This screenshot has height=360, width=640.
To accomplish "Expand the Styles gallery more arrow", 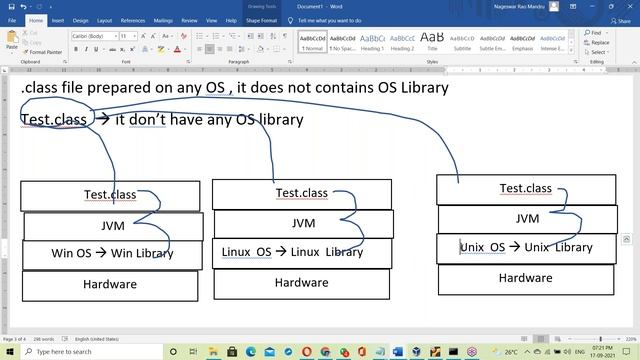I will click(x=571, y=51).
